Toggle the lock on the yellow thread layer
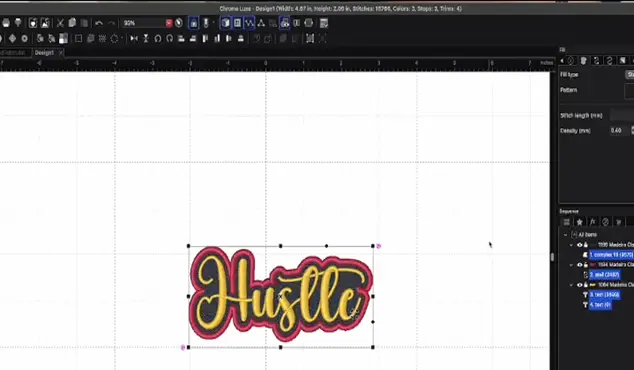The image size is (634, 370). click(x=585, y=285)
